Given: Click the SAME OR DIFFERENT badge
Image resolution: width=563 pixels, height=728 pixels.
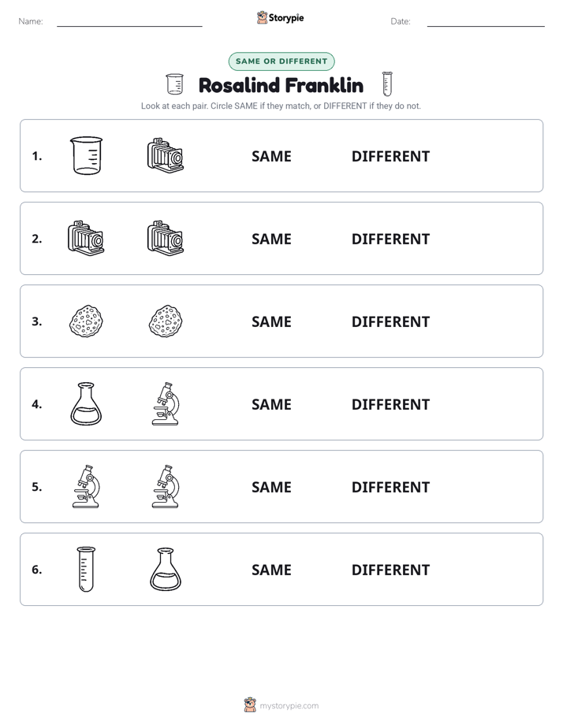Looking at the screenshot, I should pos(281,61).
